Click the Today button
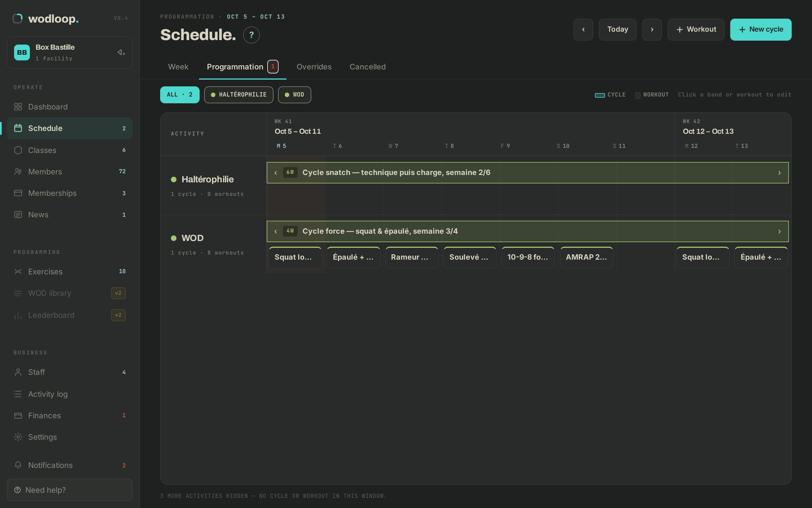The image size is (812, 508). [x=617, y=30]
